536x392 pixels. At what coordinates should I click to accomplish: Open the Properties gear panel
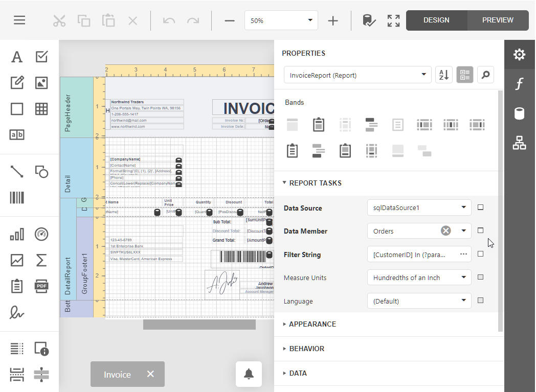coord(519,55)
